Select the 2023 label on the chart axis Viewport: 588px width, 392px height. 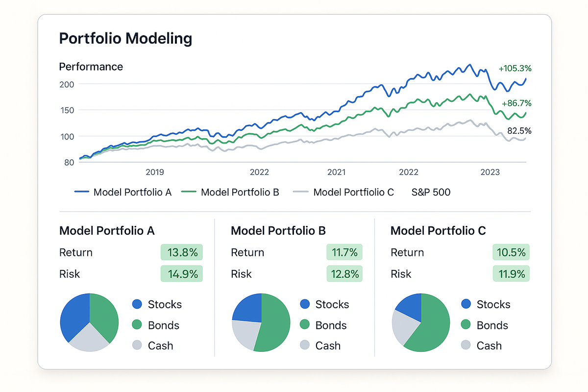pyautogui.click(x=490, y=172)
